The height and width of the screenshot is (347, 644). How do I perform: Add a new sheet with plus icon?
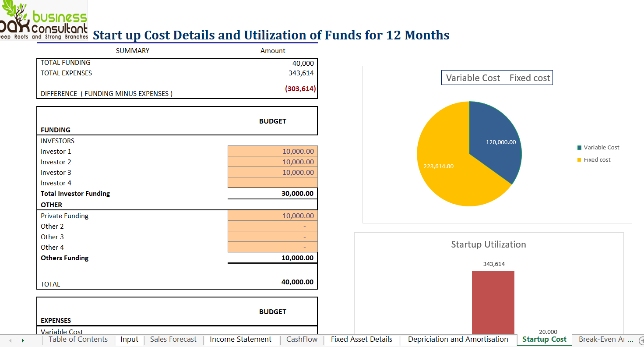(641, 340)
